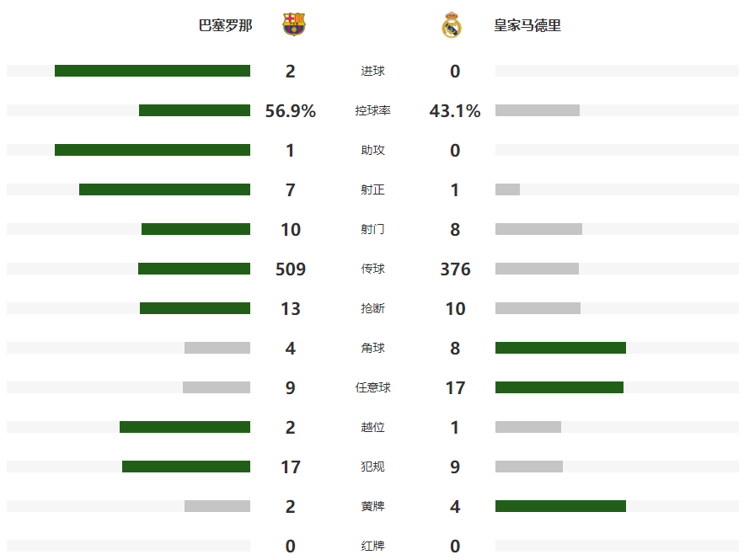744x560 pixels.
Task: Open the 皇家马德里 team name link
Action: [x=527, y=25]
